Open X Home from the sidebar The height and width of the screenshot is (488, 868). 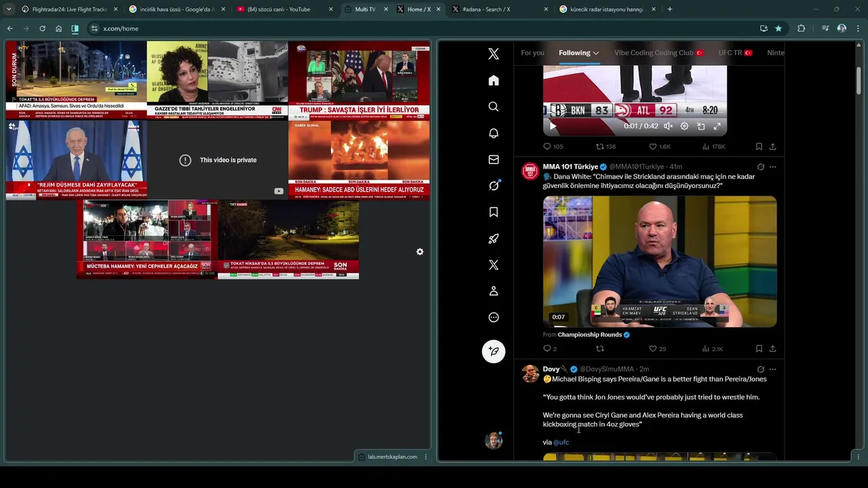pyautogui.click(x=494, y=81)
